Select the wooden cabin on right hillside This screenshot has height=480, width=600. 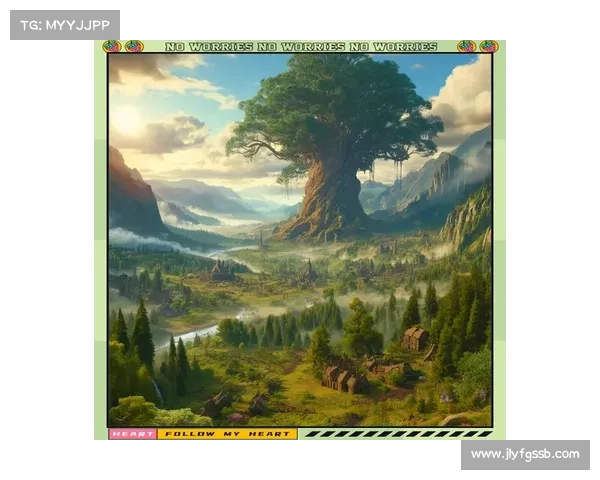pos(415,338)
